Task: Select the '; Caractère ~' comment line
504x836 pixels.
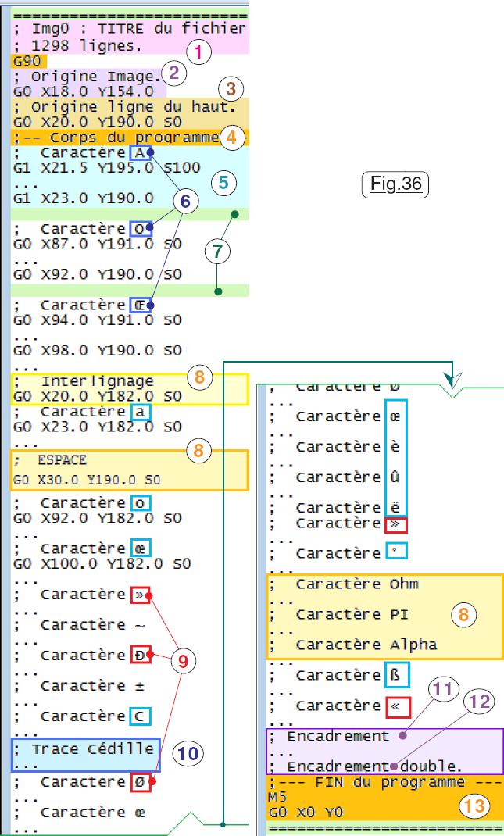Action: 80,624
